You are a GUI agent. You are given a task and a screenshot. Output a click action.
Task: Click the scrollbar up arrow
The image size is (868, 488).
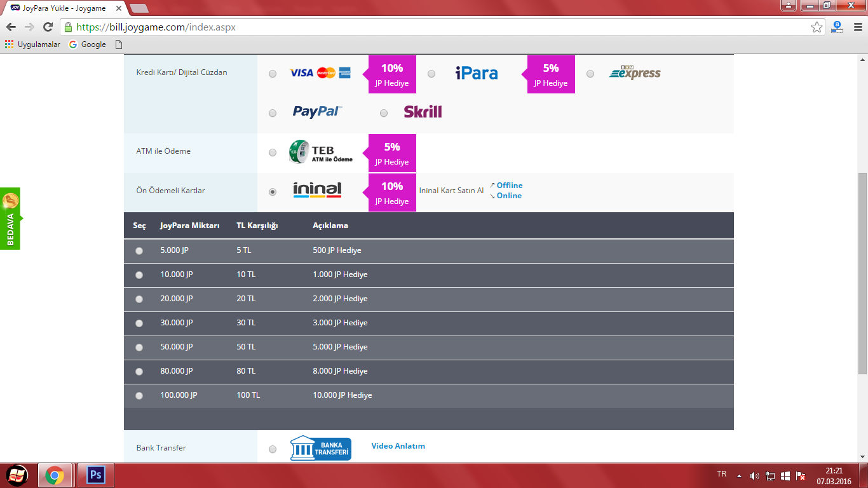coord(862,60)
